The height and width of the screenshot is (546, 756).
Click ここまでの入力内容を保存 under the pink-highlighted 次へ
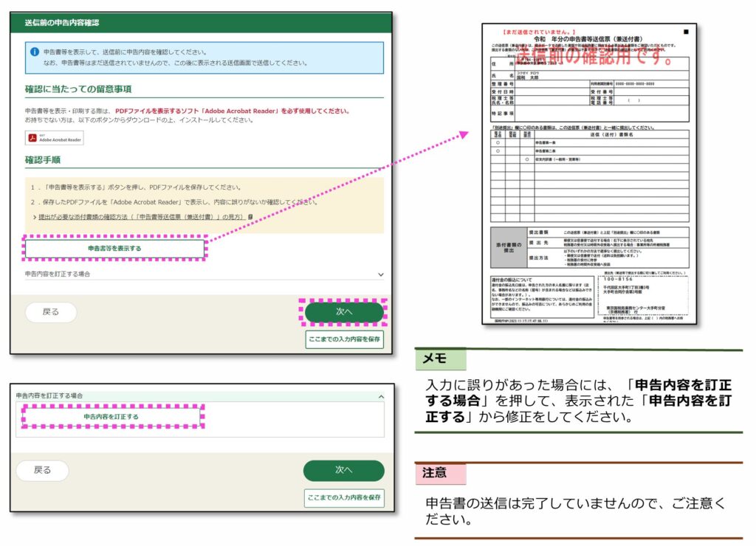(x=345, y=339)
